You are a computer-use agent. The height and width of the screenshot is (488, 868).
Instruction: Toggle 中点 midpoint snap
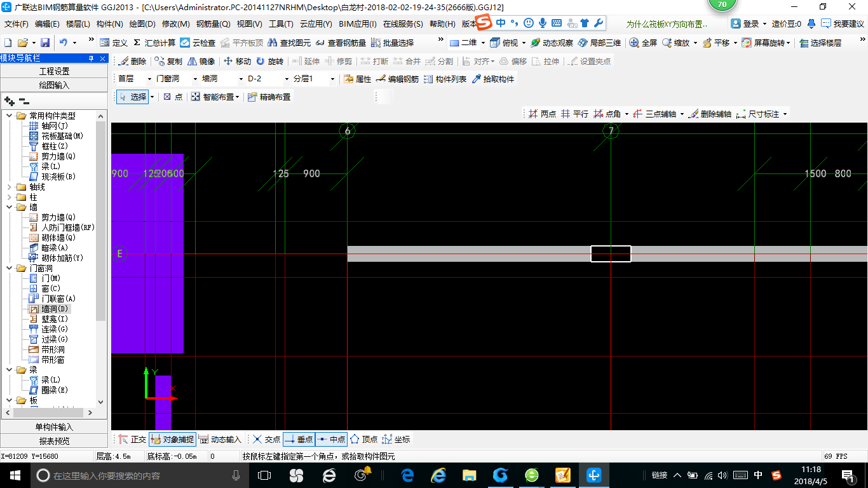331,439
